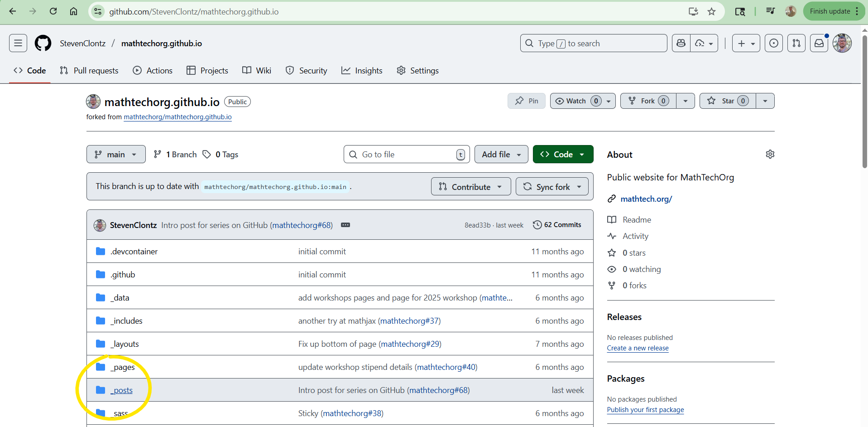Open the main branch dropdown

point(116,155)
